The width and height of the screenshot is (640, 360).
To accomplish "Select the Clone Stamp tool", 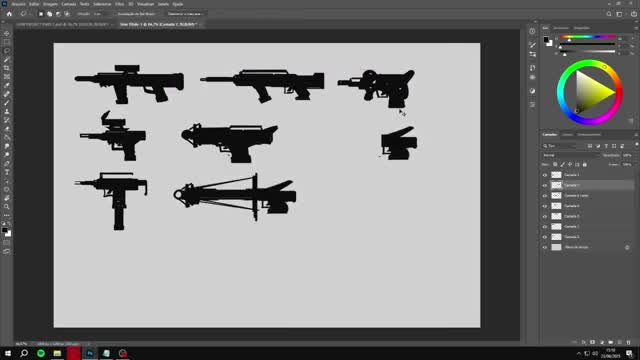I will [x=7, y=111].
